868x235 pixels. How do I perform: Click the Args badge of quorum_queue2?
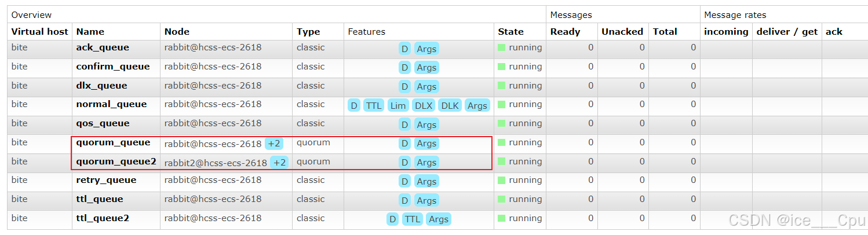click(426, 162)
